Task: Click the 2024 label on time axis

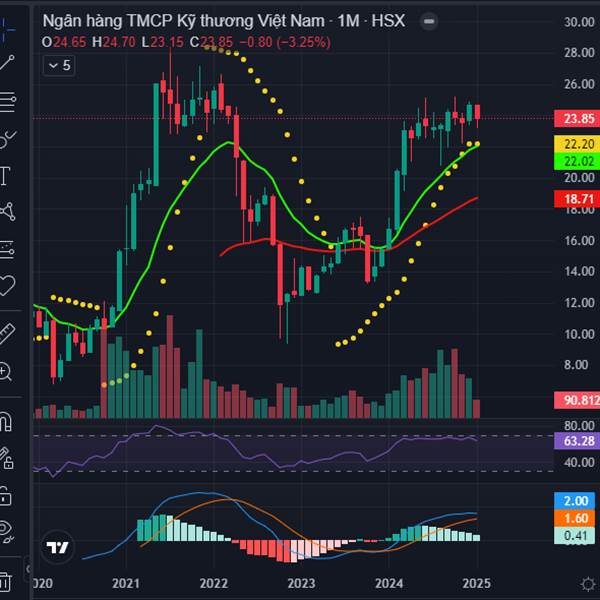Action: coord(389,584)
